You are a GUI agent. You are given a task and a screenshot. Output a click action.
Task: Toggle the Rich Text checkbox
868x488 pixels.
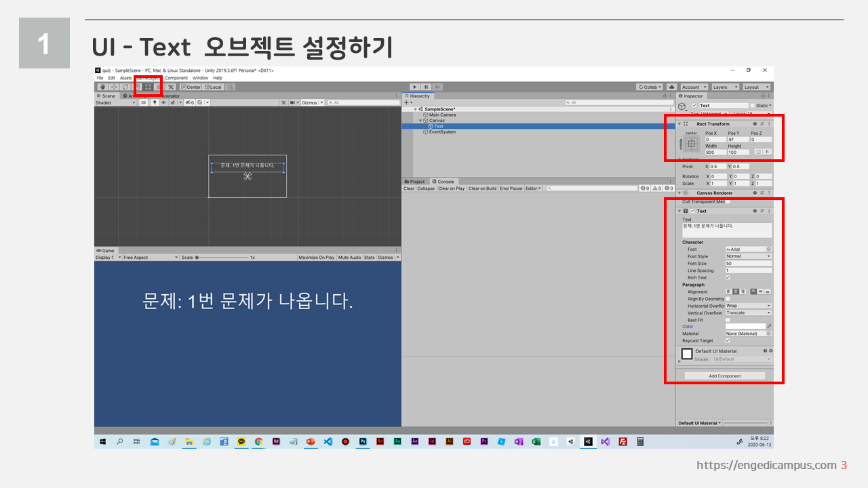(x=728, y=277)
